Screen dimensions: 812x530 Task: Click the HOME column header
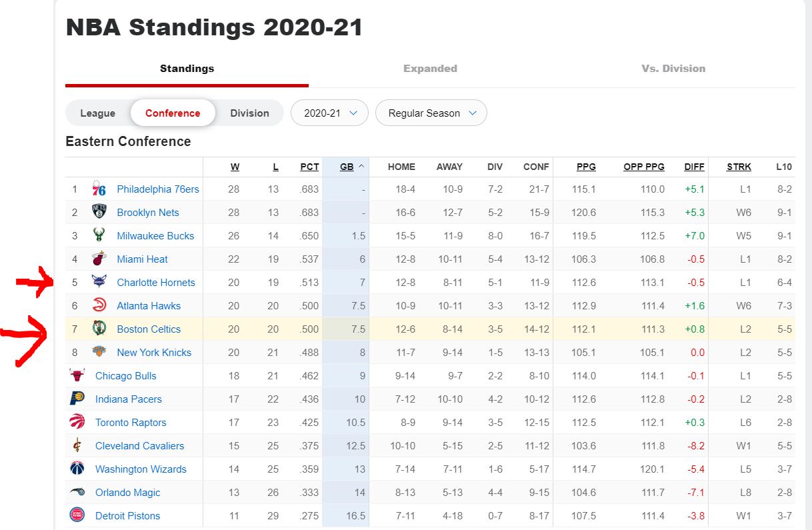[x=401, y=167]
